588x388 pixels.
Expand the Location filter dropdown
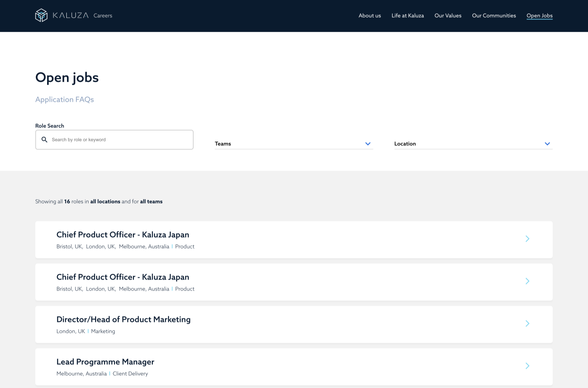click(473, 144)
